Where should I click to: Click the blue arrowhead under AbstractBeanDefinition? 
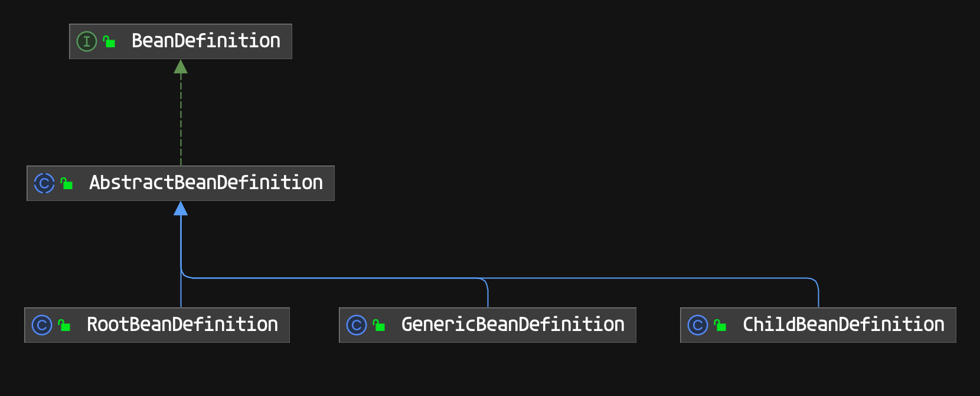tap(181, 209)
